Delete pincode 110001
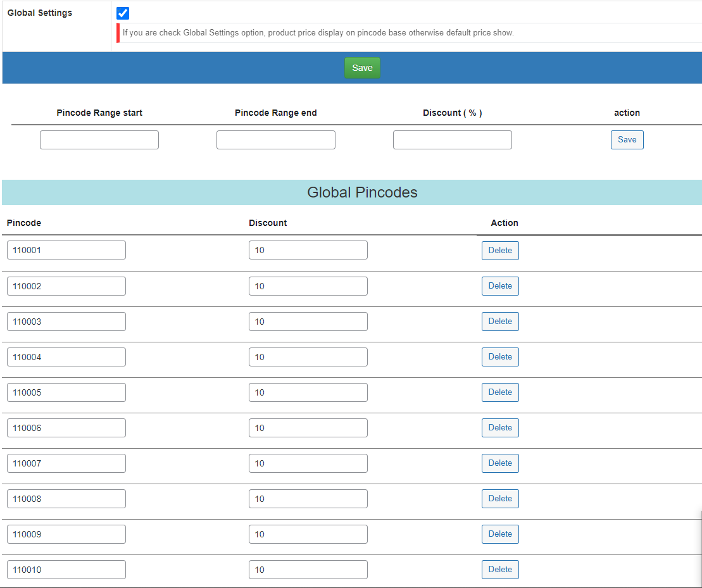 click(500, 250)
